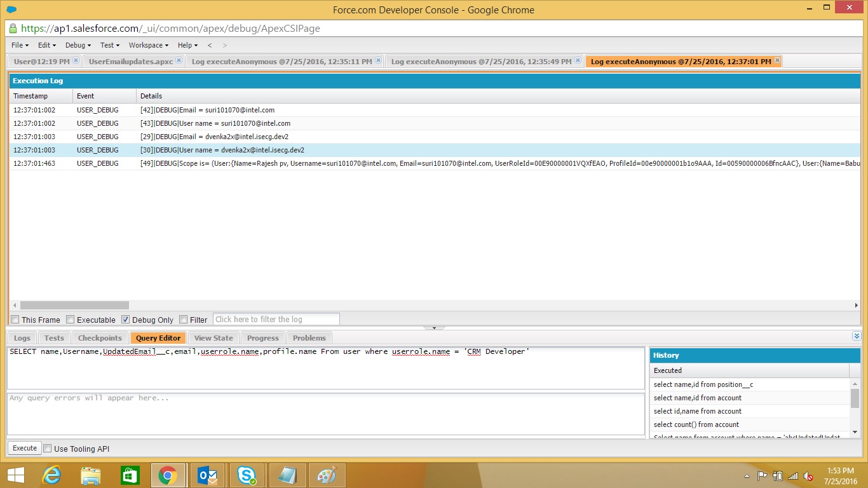The height and width of the screenshot is (488, 868).
Task: Open the notepad app in taskbar
Action: 287,475
